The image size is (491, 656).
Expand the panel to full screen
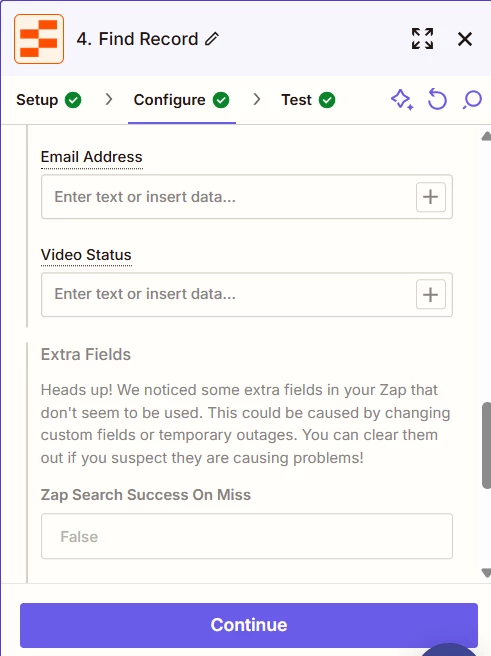coord(422,39)
